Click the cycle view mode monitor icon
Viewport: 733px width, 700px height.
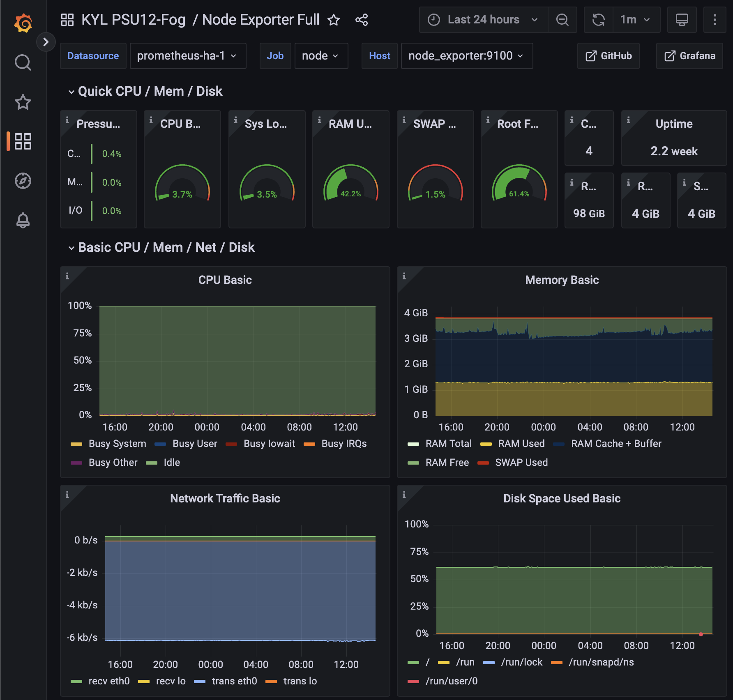click(682, 20)
